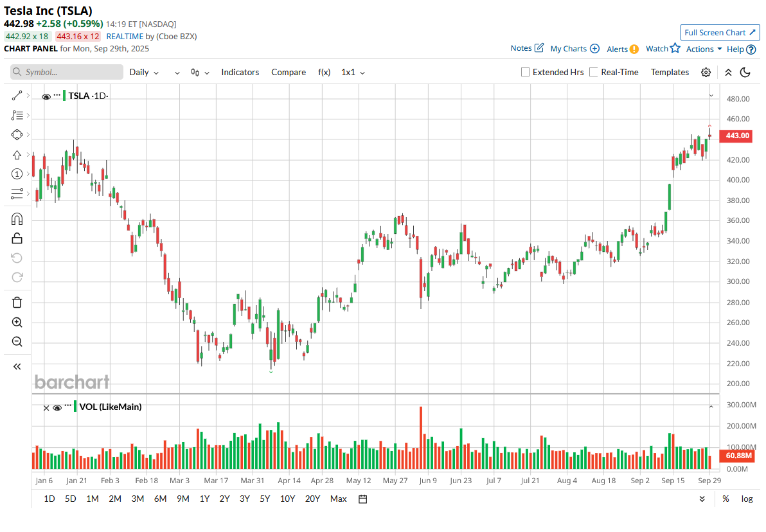This screenshot has height=532, width=766.
Task: Click the trash delete drawings icon
Action: coord(17,303)
